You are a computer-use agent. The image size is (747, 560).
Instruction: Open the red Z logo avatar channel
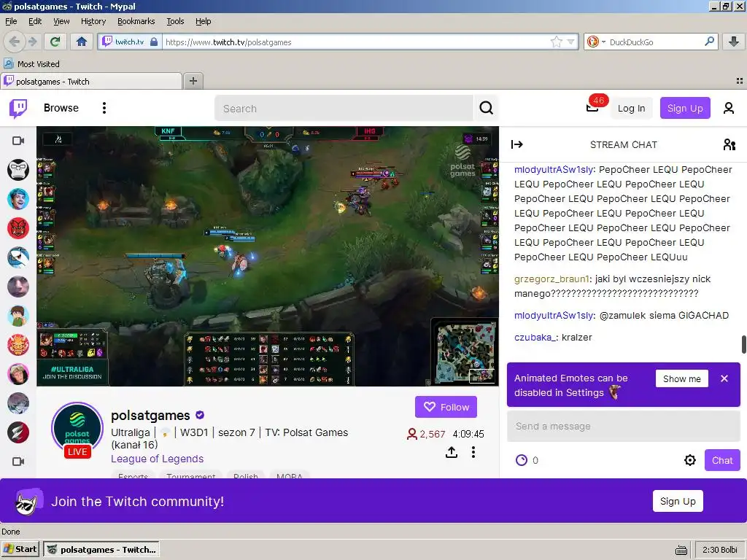pyautogui.click(x=18, y=432)
